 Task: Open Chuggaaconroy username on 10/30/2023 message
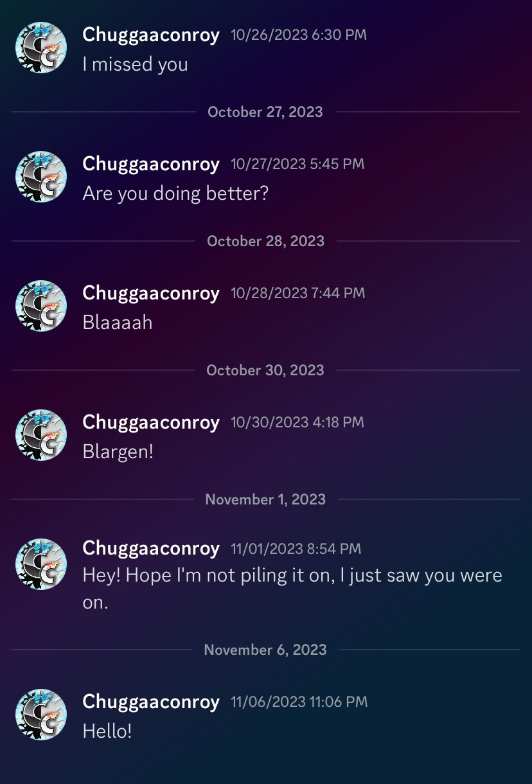click(151, 423)
